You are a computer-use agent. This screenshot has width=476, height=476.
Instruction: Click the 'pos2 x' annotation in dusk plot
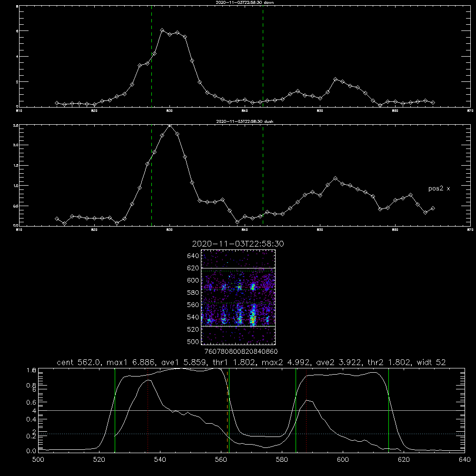(x=439, y=188)
